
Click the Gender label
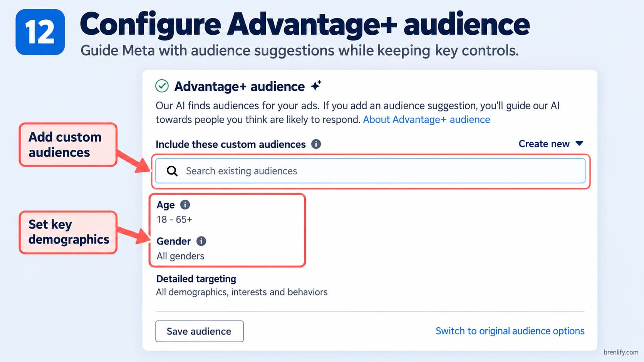[174, 241]
